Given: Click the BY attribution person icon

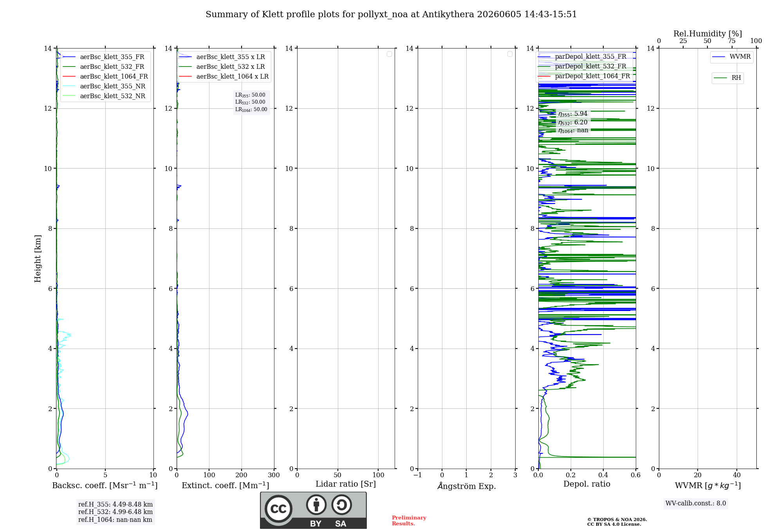Looking at the screenshot, I should [316, 505].
